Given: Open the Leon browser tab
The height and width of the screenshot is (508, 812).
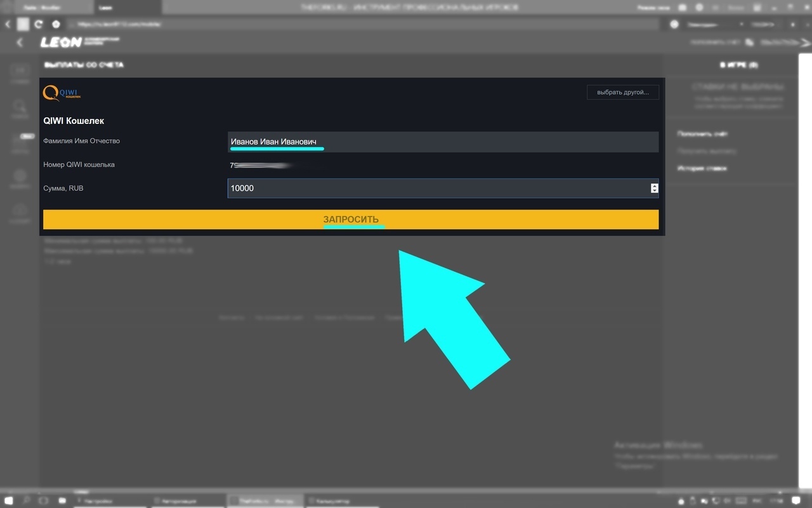Looking at the screenshot, I should 129,7.
